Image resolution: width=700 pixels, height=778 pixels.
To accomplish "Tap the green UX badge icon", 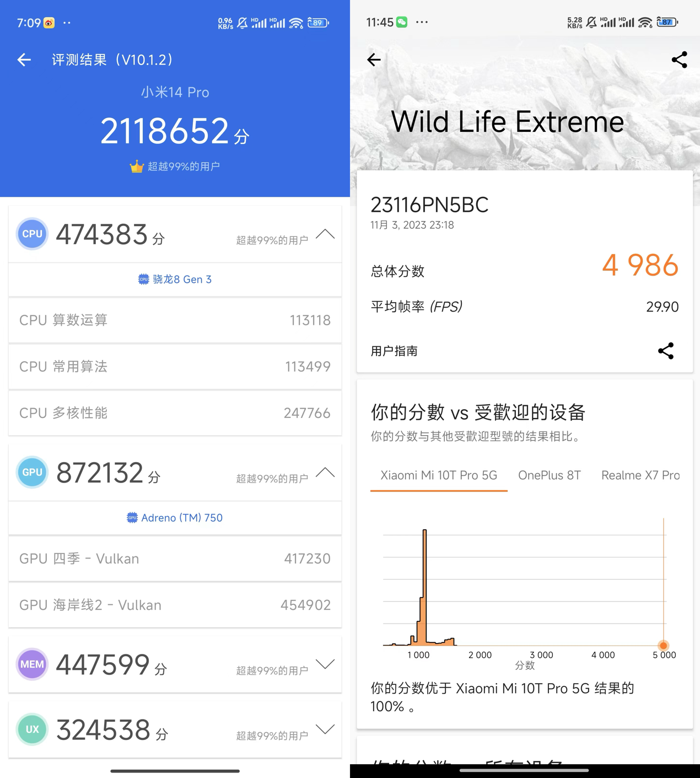I will click(x=32, y=729).
